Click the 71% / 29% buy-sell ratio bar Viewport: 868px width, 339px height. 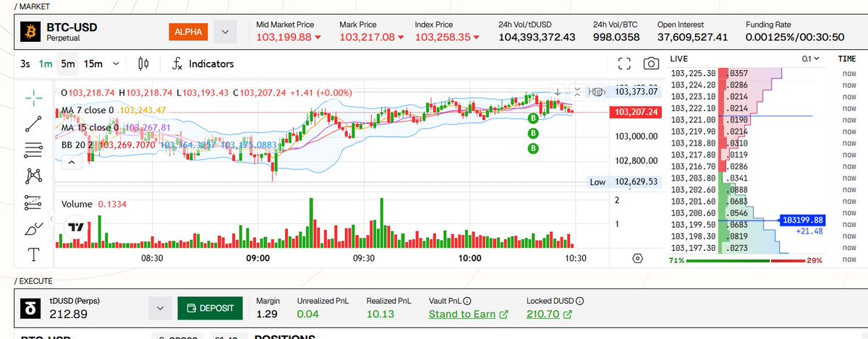[x=746, y=260]
